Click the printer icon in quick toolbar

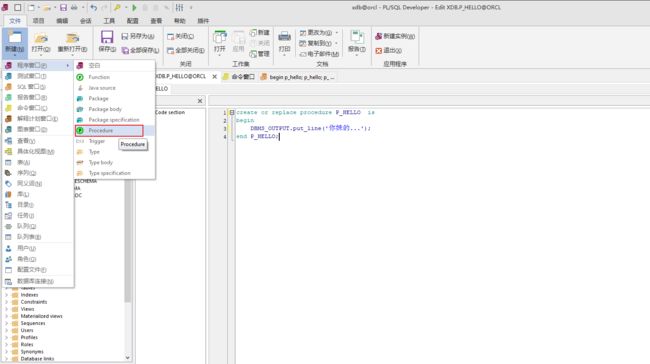[x=74, y=7]
